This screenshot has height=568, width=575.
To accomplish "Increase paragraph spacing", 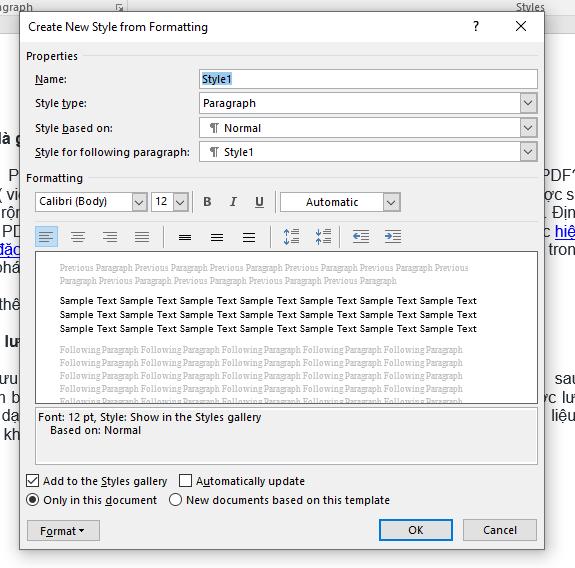I will click(292, 237).
